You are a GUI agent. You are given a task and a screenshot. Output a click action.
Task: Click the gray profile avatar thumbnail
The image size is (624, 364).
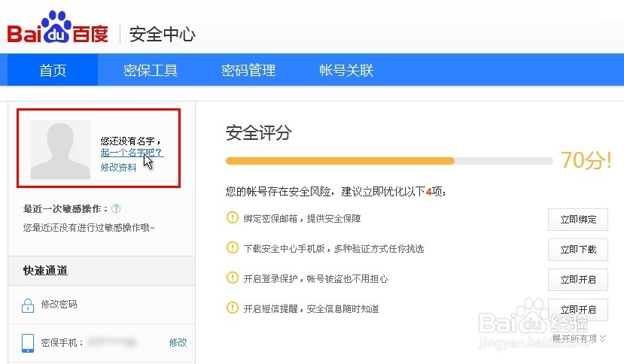coord(60,149)
